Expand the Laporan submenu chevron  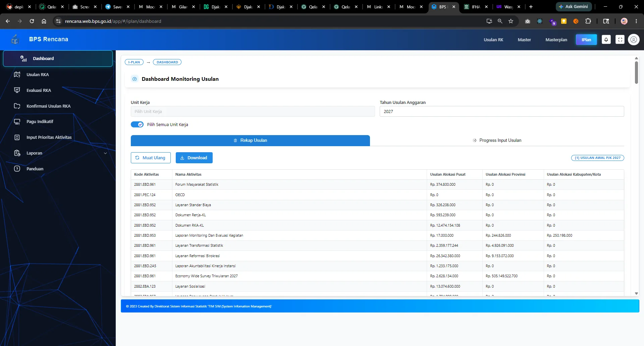coord(105,153)
